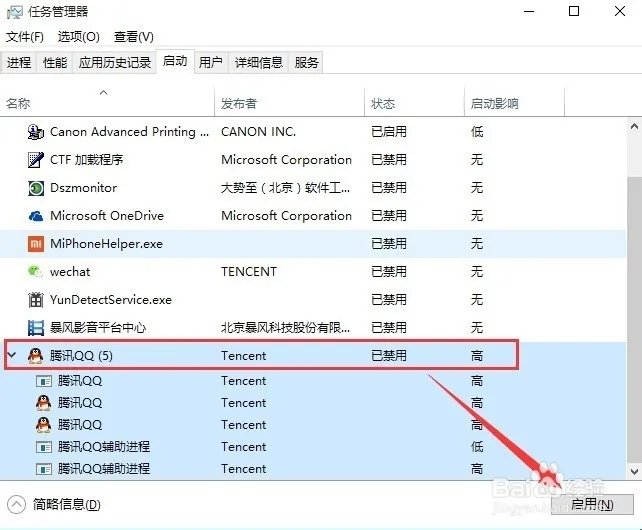
Task: Select the 腾讯QQ (5) row name
Action: tap(81, 356)
